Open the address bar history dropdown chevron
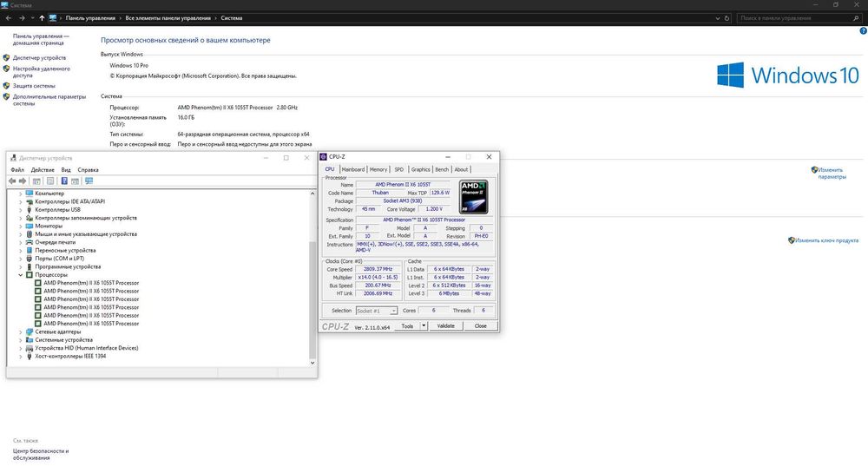 tap(718, 17)
